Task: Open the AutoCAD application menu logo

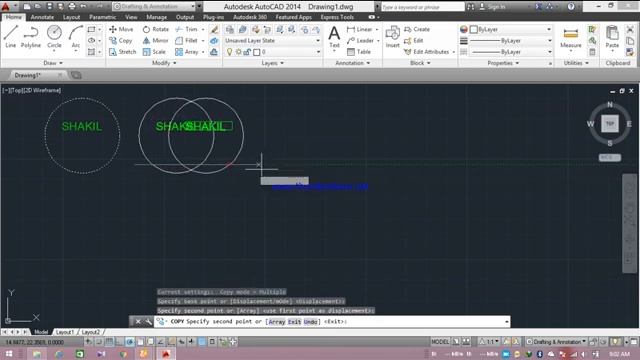Action: [6, 6]
